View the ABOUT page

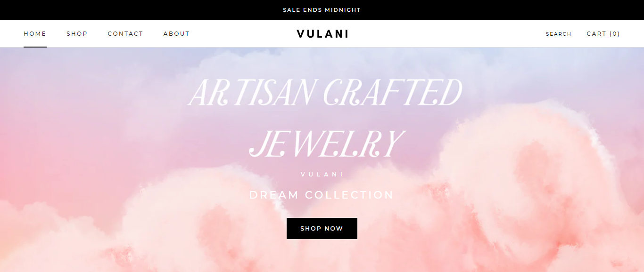176,33
